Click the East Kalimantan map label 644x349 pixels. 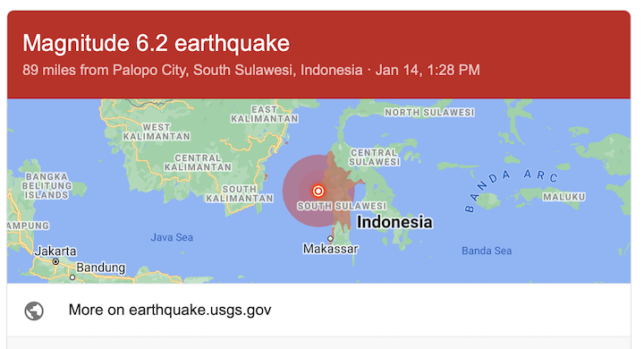tap(265, 115)
